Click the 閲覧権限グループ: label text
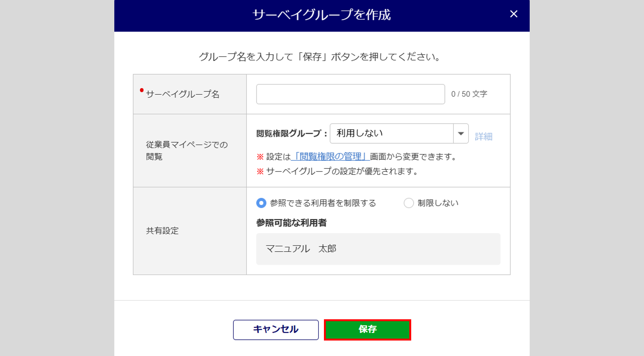Viewport: 644px width, 356px height. 291,133
